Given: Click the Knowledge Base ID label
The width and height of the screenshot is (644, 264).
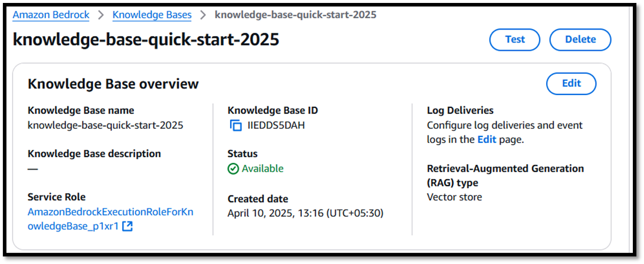Looking at the screenshot, I should coord(272,110).
